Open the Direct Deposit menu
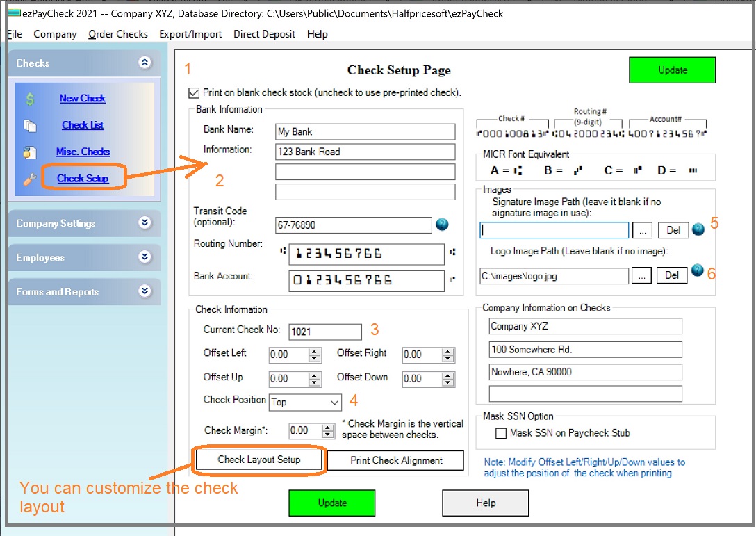Image resolution: width=756 pixels, height=536 pixels. coord(264,34)
